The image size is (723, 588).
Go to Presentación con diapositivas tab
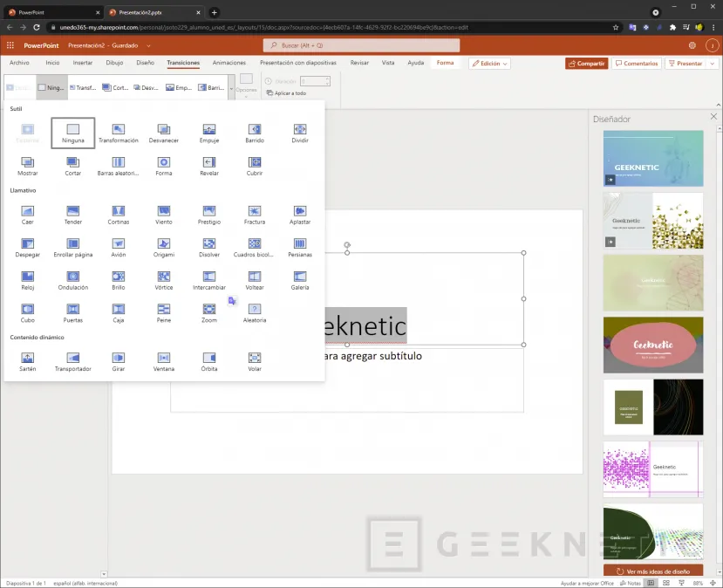click(298, 63)
